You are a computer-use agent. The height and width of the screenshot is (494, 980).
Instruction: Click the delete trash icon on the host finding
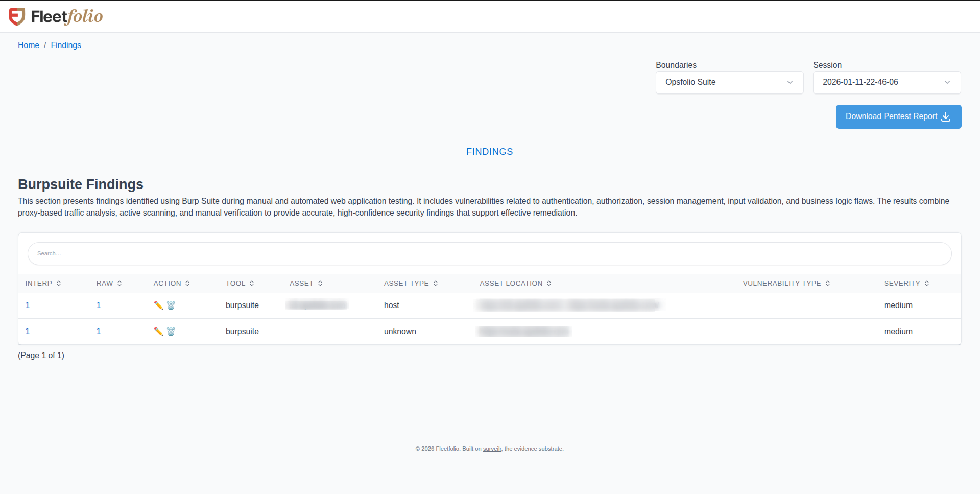click(x=171, y=305)
